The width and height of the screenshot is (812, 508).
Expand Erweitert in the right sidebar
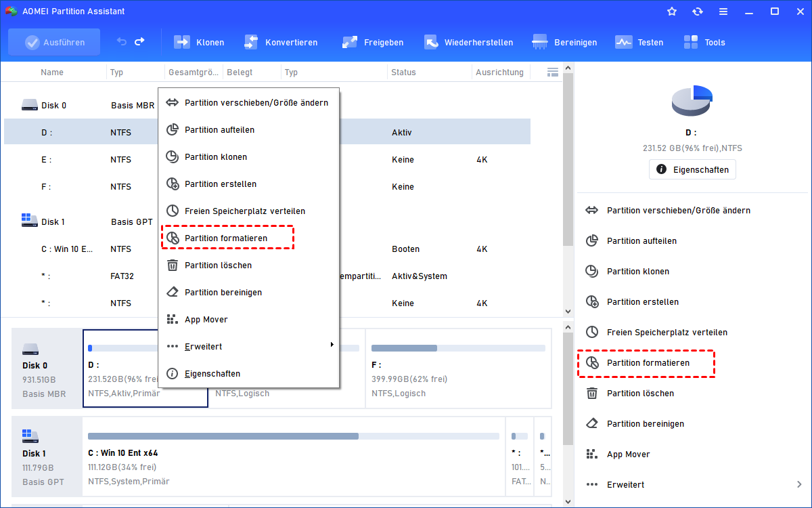694,484
